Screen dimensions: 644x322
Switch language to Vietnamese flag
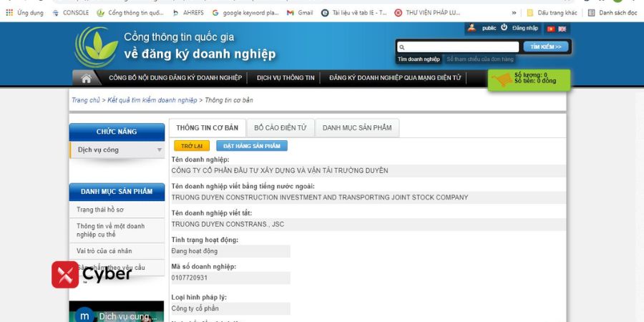(551, 29)
